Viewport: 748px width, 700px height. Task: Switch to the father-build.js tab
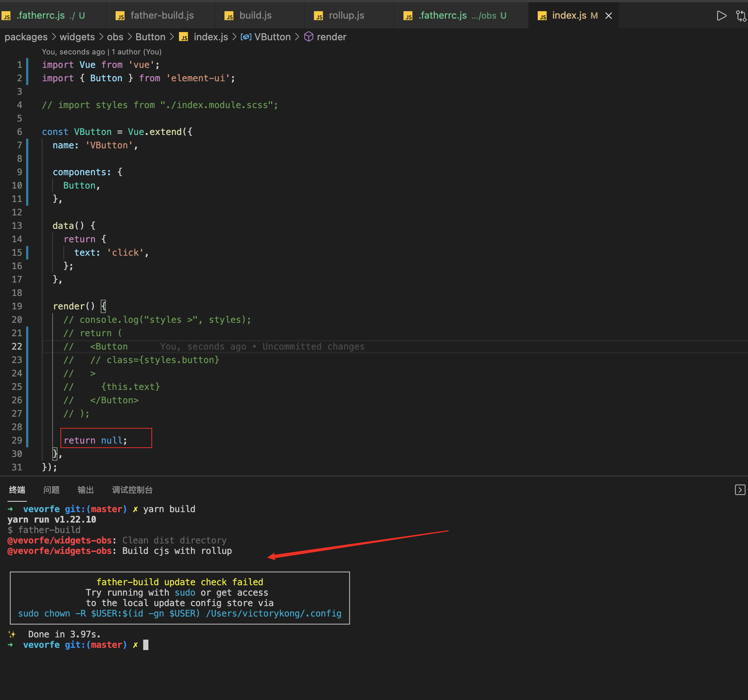point(162,15)
